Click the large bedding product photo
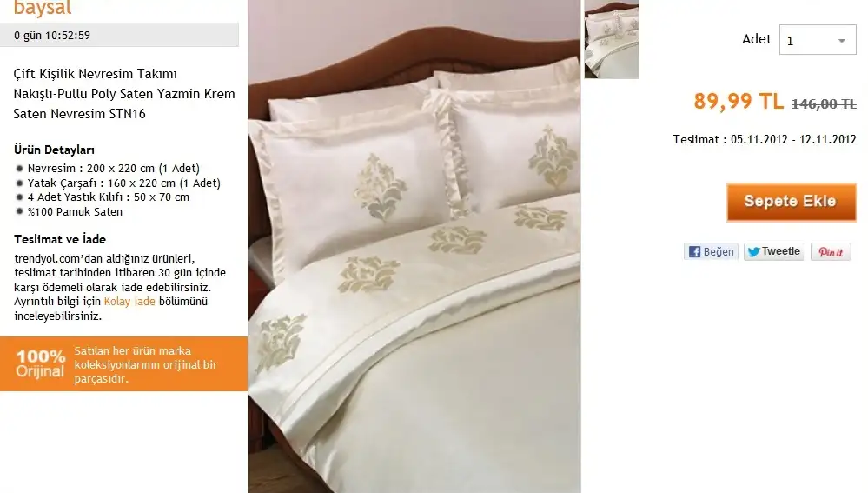Screen dimensions: 868x493 [414, 247]
